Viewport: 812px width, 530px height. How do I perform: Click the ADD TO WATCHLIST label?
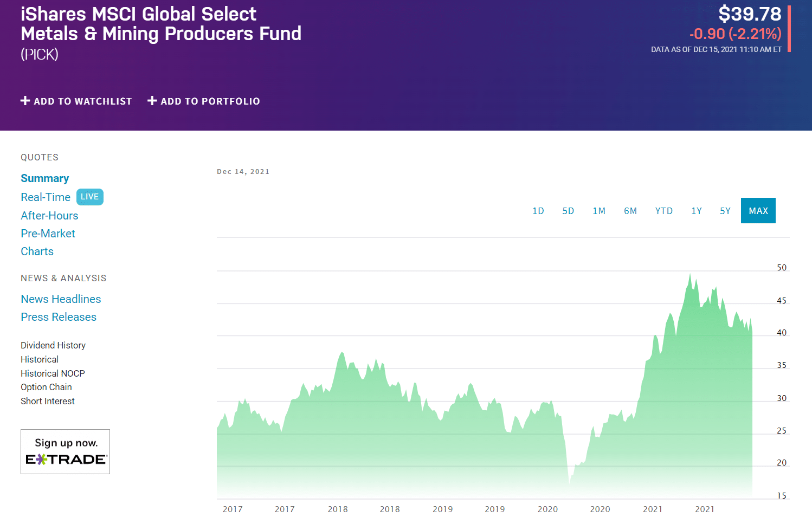point(83,101)
